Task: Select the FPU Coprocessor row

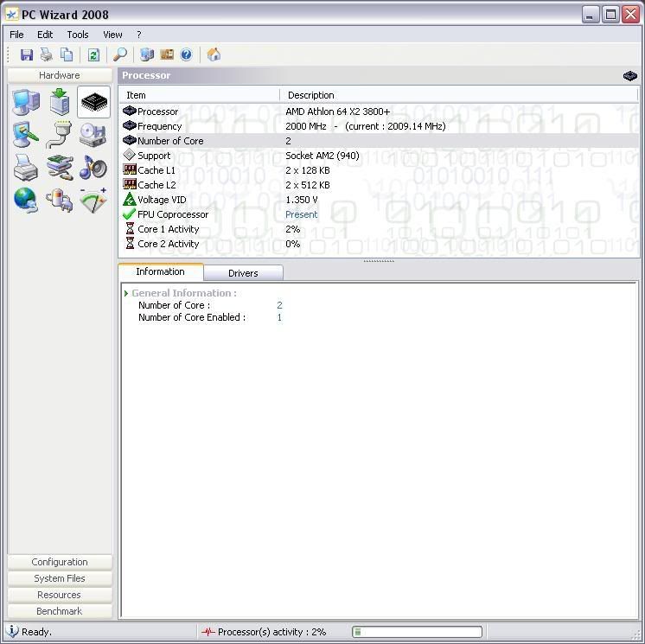Action: click(379, 214)
